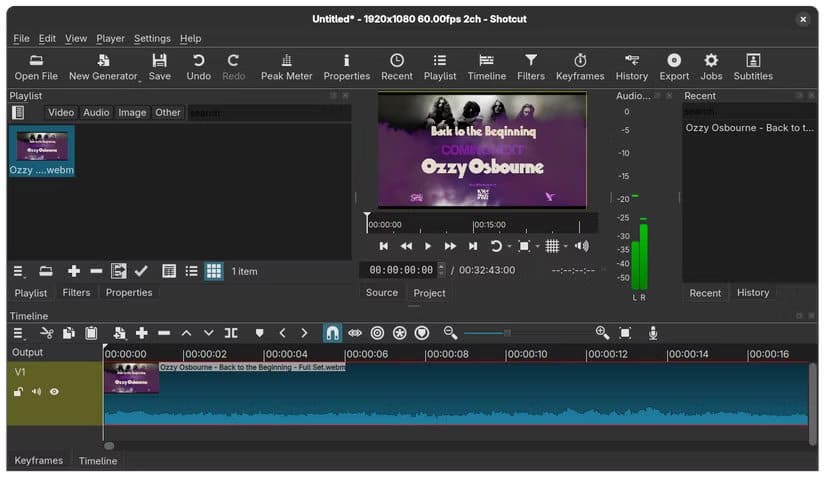Image resolution: width=825 pixels, height=478 pixels.
Task: Click the player scrub bar at 00:15:00
Action: [474, 225]
